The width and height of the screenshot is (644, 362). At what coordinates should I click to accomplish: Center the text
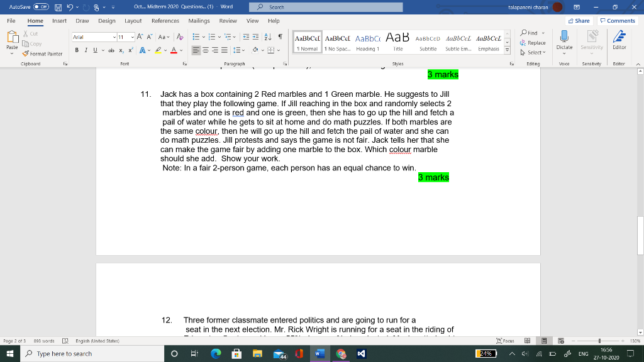click(206, 50)
